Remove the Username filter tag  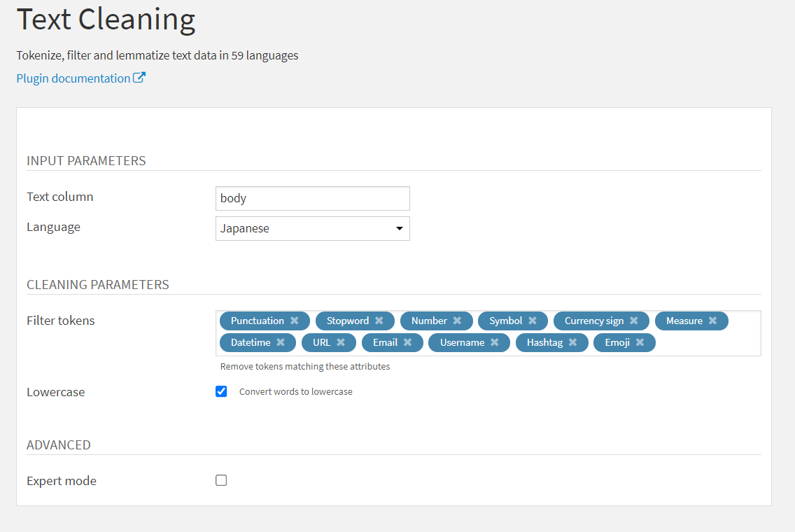pos(495,342)
